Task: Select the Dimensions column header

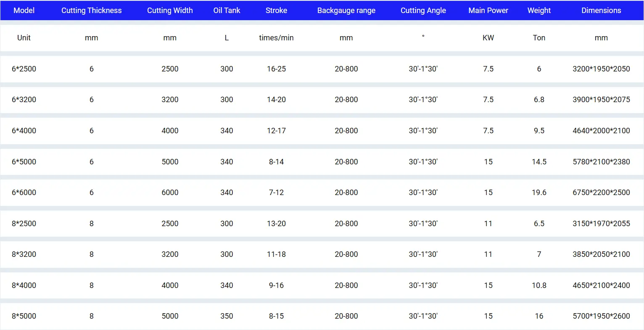Action: 601,11
